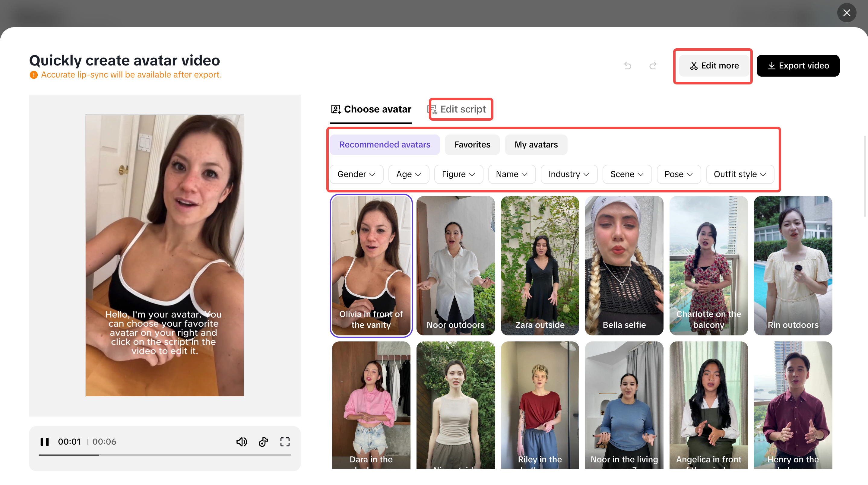Pause the avatar video playback
This screenshot has width=868, height=485.
(x=44, y=442)
